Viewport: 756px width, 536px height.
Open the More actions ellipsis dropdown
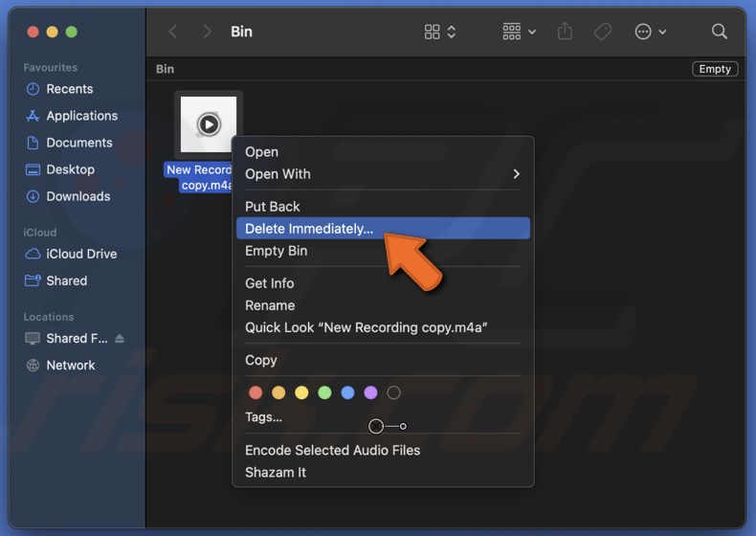[x=651, y=32]
